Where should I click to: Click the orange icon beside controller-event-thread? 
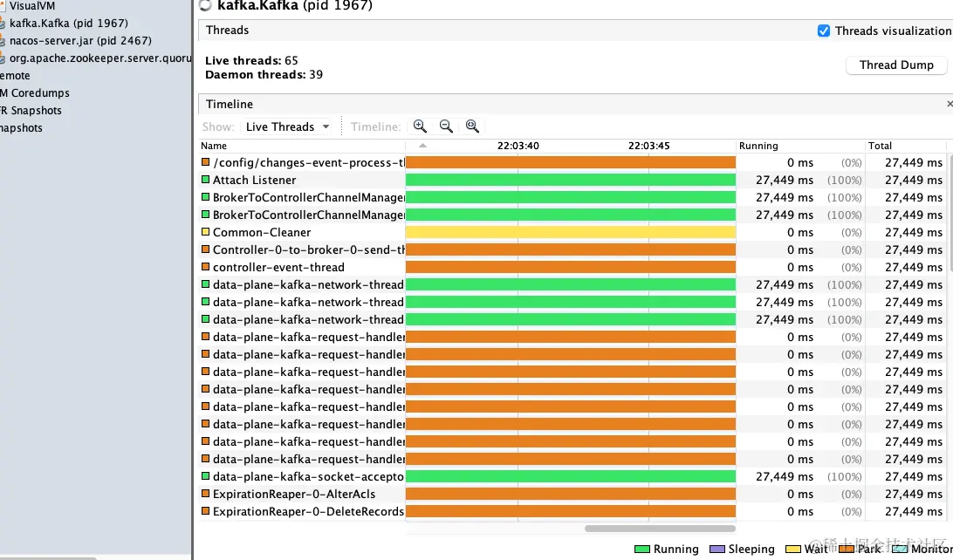205,267
